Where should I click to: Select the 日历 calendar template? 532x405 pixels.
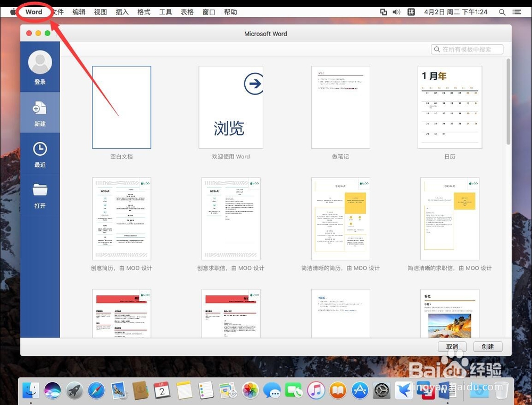coord(450,107)
